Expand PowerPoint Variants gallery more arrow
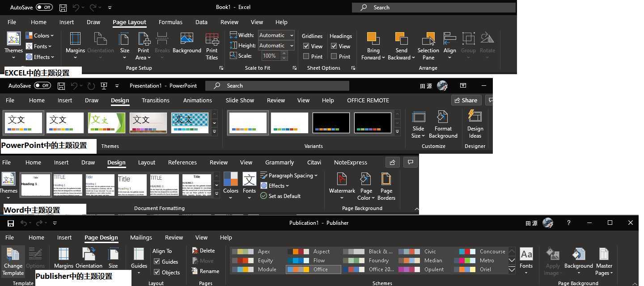This screenshot has height=286, width=644. coord(397,131)
